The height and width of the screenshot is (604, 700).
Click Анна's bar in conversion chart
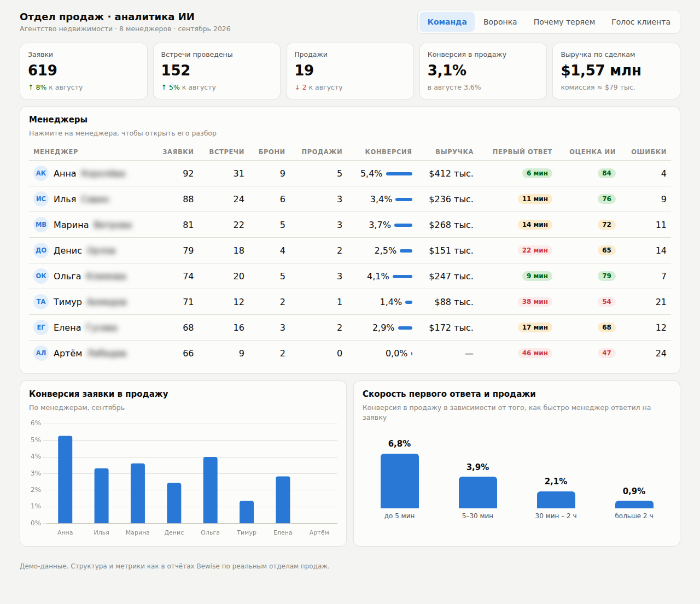65,479
